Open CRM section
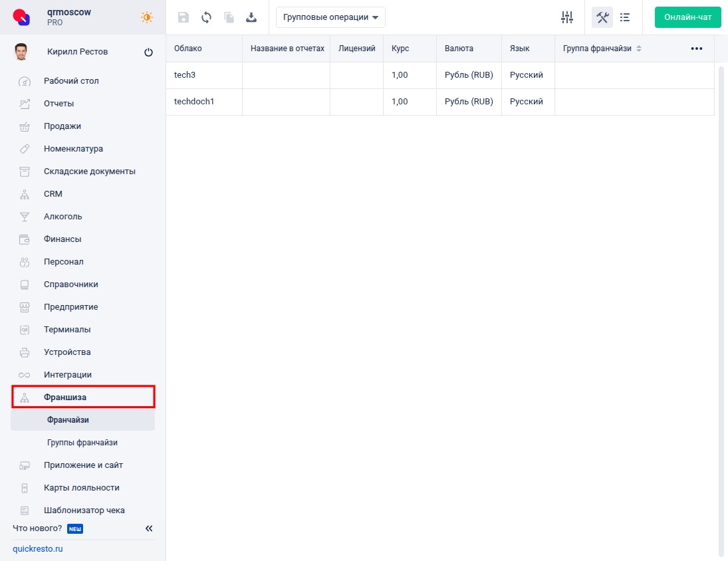This screenshot has width=728, height=561. [x=82, y=194]
